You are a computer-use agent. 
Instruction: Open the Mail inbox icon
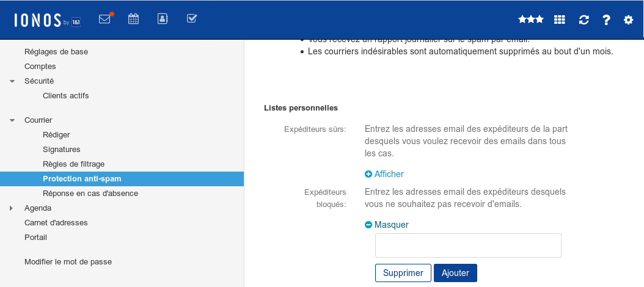pos(104,19)
